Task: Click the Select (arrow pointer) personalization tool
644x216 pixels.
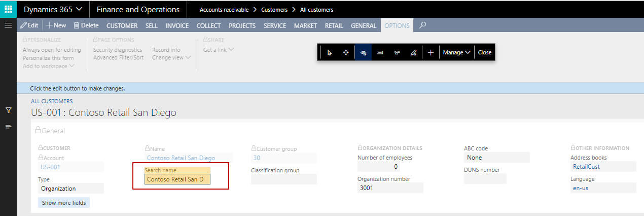Action: [330, 52]
